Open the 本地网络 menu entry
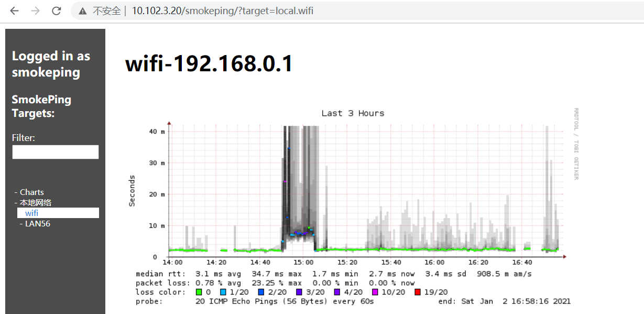 (x=36, y=203)
